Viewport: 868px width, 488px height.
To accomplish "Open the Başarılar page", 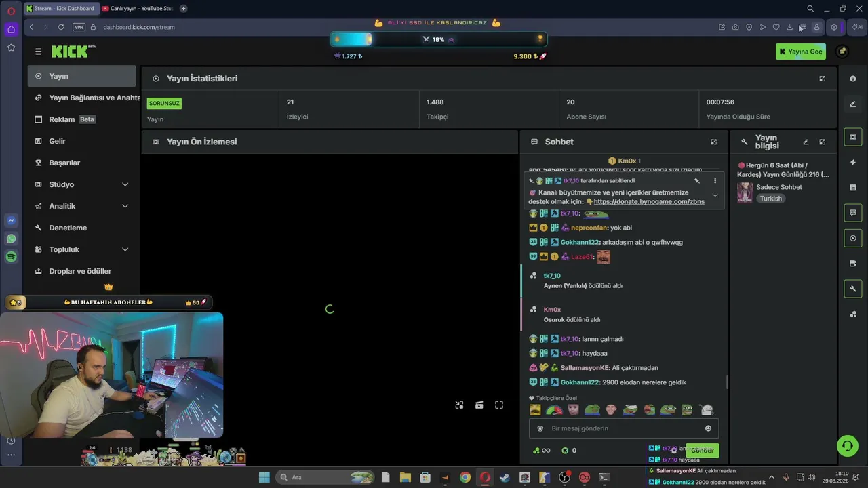I will 82,163.
